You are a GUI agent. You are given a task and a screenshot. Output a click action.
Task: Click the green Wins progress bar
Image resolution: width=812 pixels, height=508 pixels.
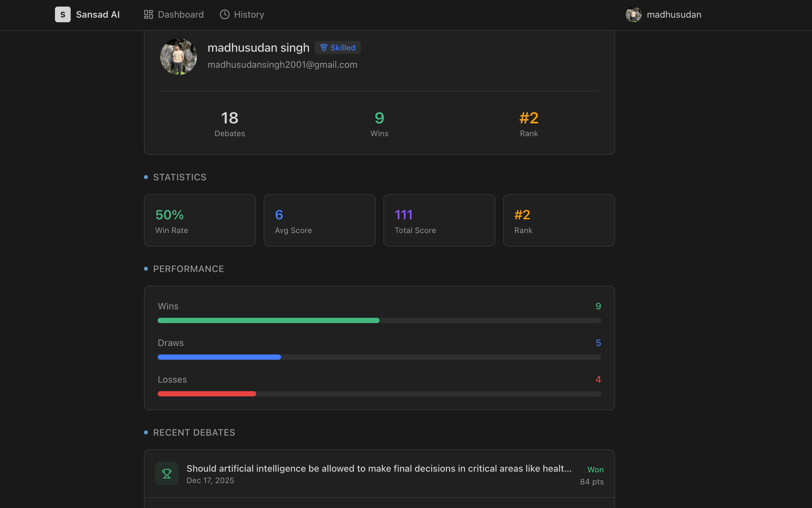click(268, 320)
